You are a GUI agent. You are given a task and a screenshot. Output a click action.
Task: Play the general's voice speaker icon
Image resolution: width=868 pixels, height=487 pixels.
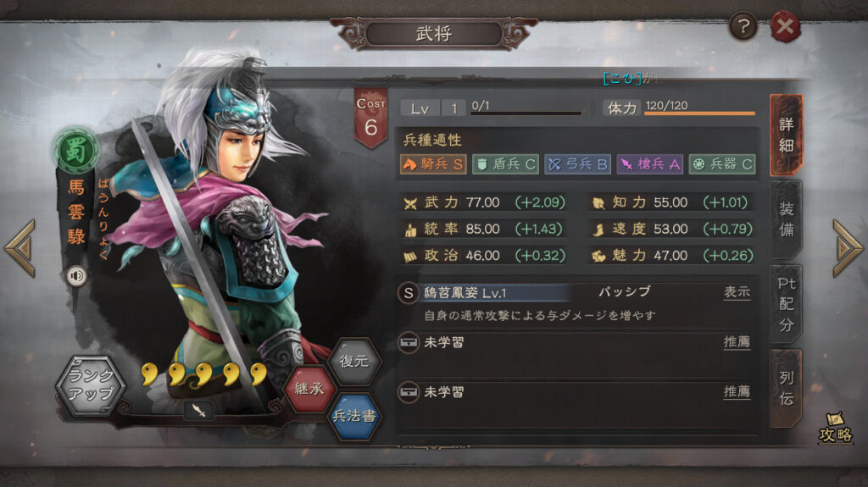tap(76, 275)
